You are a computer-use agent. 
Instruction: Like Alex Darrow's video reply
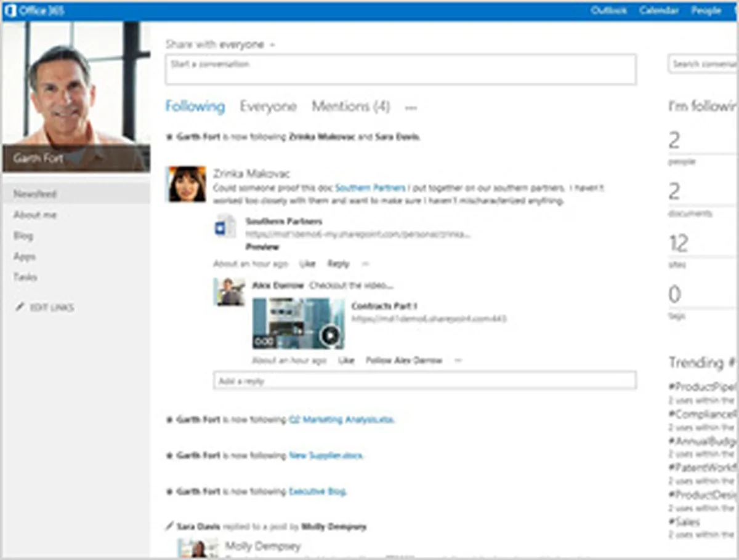coord(346,361)
